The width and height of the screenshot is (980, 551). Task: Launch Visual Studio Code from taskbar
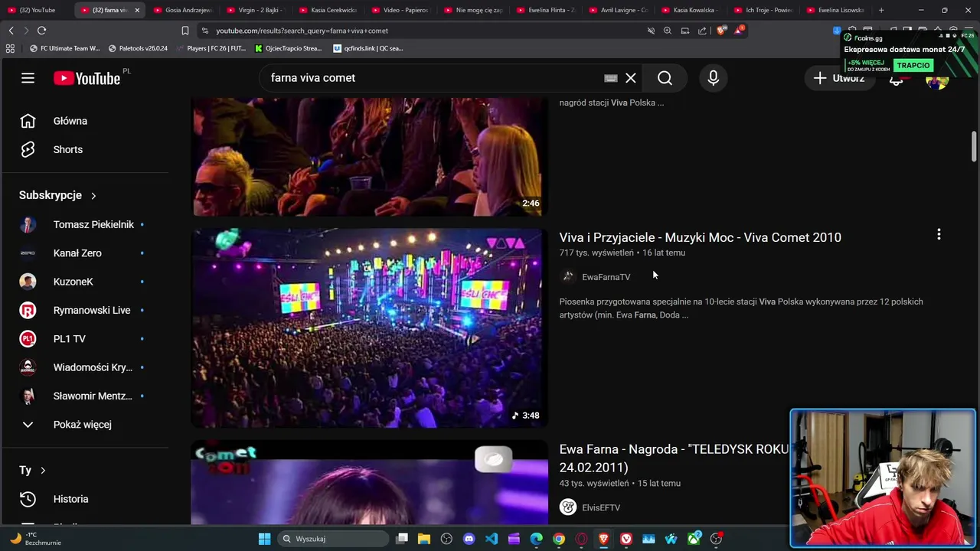pyautogui.click(x=492, y=539)
